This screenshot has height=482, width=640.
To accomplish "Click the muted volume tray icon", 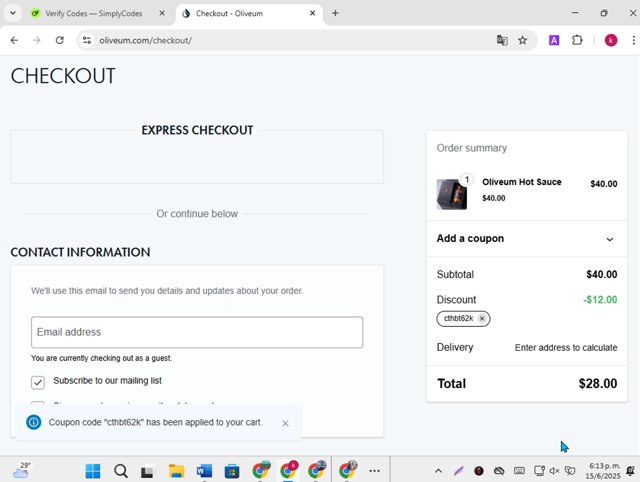I will point(554,471).
